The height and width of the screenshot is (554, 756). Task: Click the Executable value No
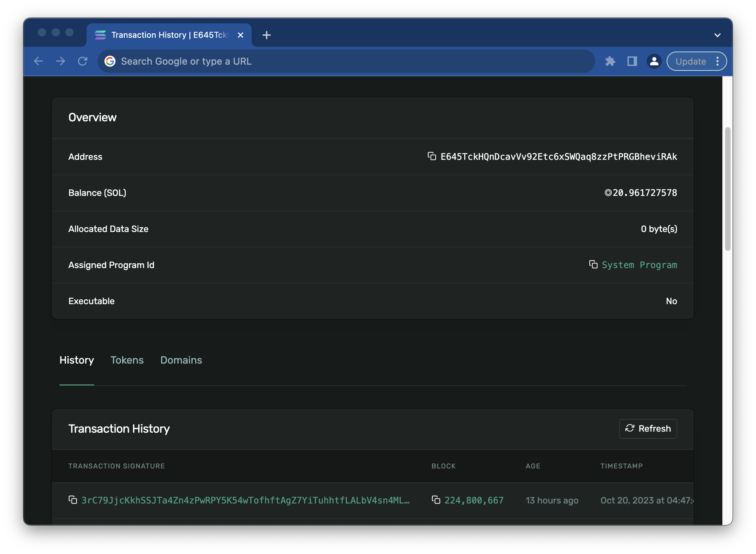pyautogui.click(x=671, y=301)
